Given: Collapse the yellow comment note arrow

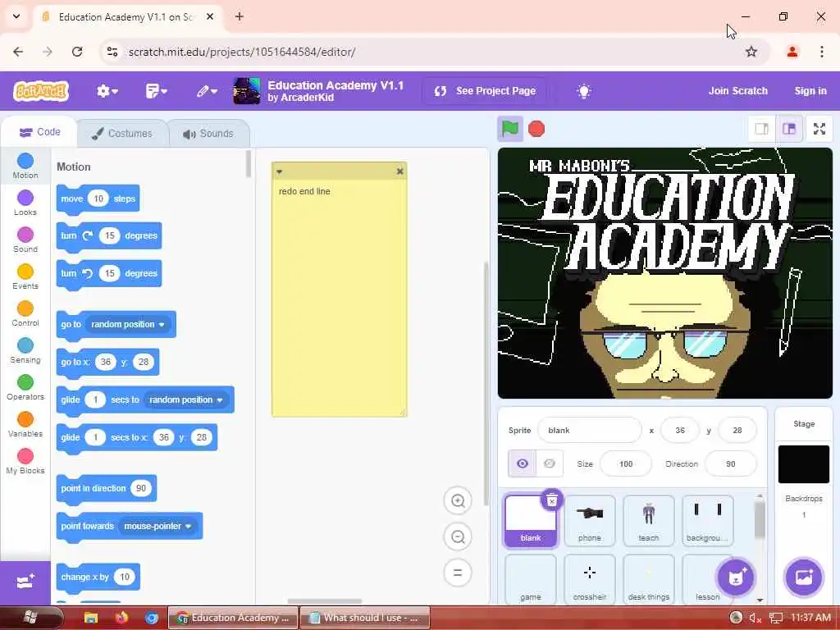Looking at the screenshot, I should [279, 172].
